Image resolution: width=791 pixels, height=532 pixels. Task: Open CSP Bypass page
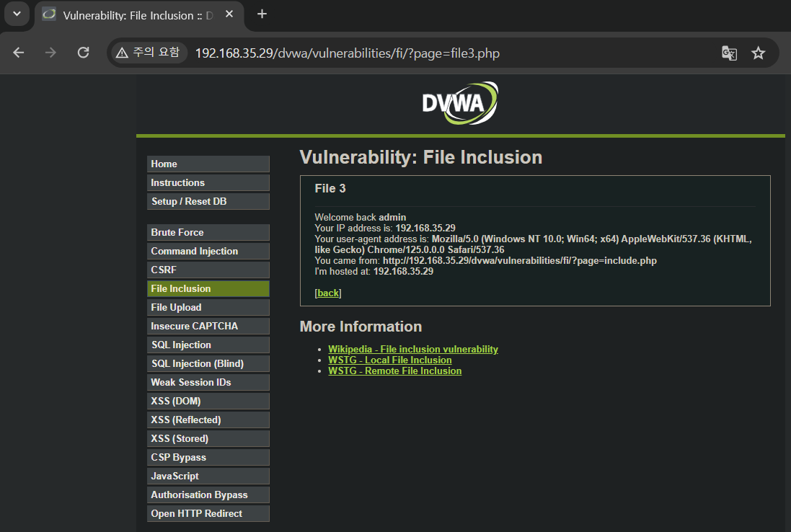point(208,457)
